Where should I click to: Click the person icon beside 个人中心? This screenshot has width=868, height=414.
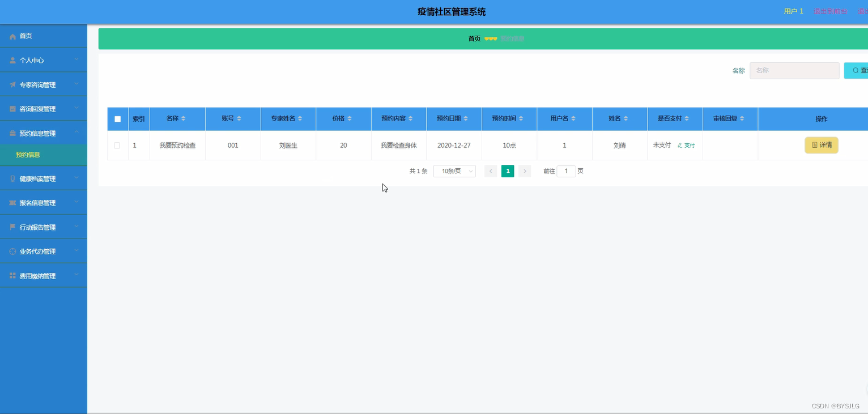(x=12, y=60)
